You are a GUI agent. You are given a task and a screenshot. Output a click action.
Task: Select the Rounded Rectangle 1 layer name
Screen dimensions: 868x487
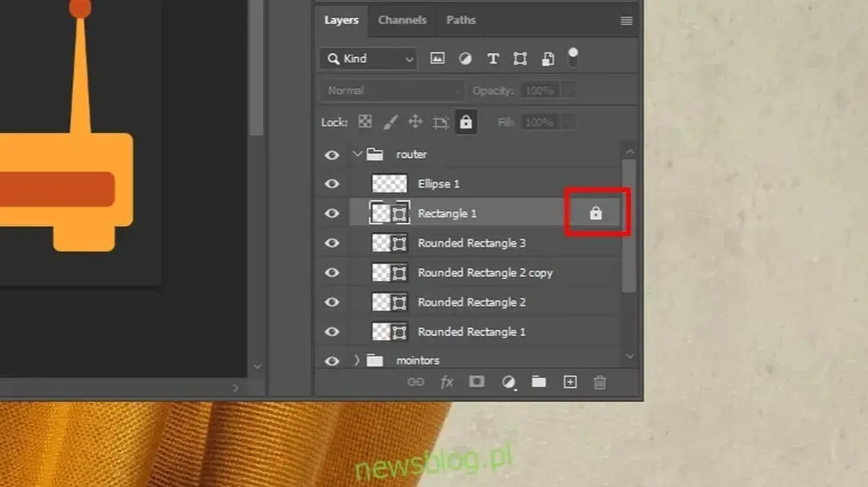click(x=471, y=332)
